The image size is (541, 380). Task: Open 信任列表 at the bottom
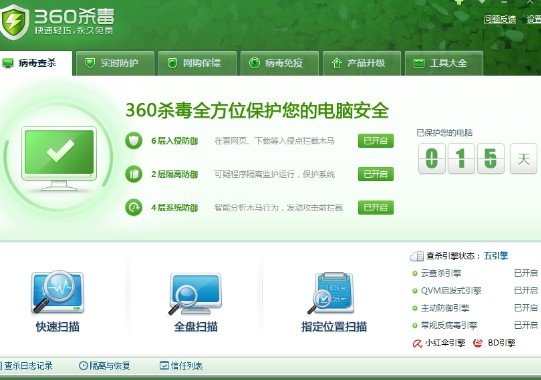click(182, 366)
